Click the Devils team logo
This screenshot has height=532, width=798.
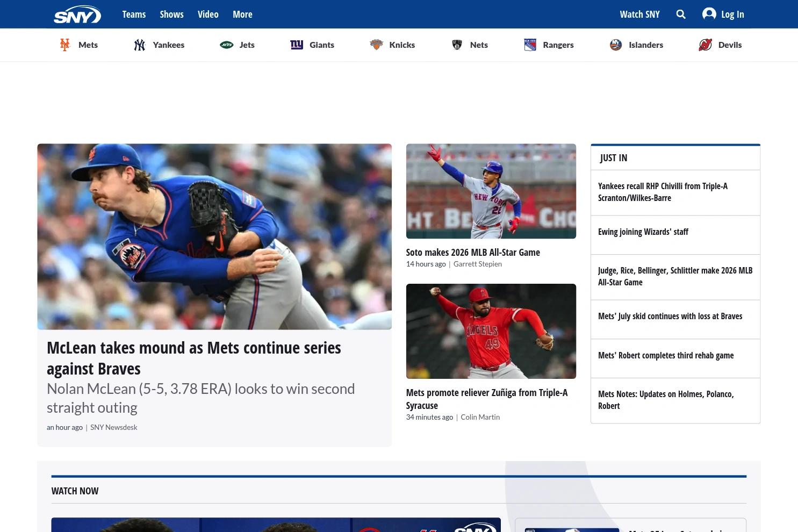[x=706, y=45]
